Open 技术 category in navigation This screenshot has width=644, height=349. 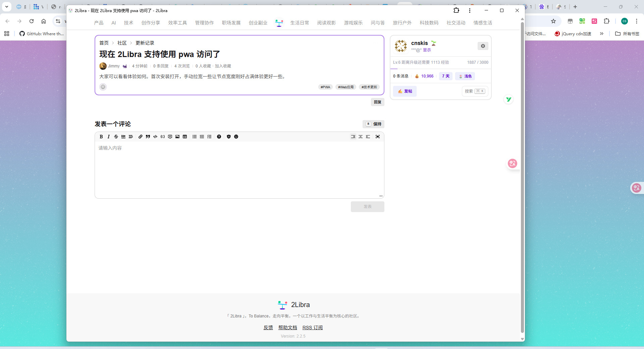tap(128, 23)
